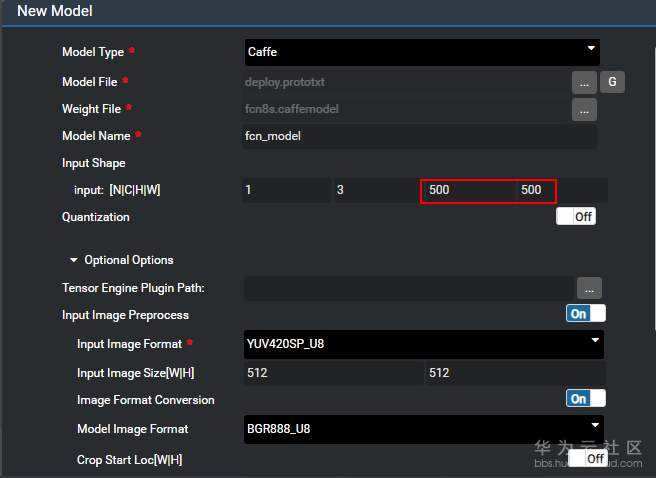Edit Input Image Size width field

(333, 373)
